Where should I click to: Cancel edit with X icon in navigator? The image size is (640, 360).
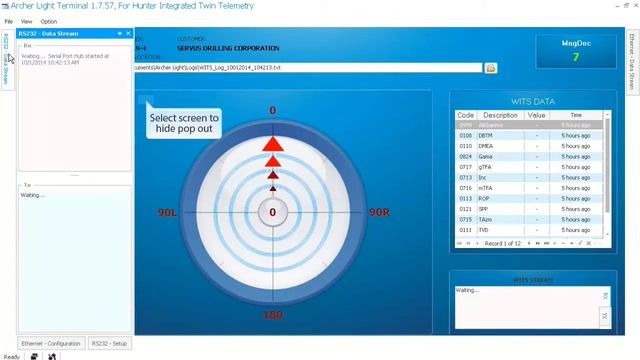589,243
